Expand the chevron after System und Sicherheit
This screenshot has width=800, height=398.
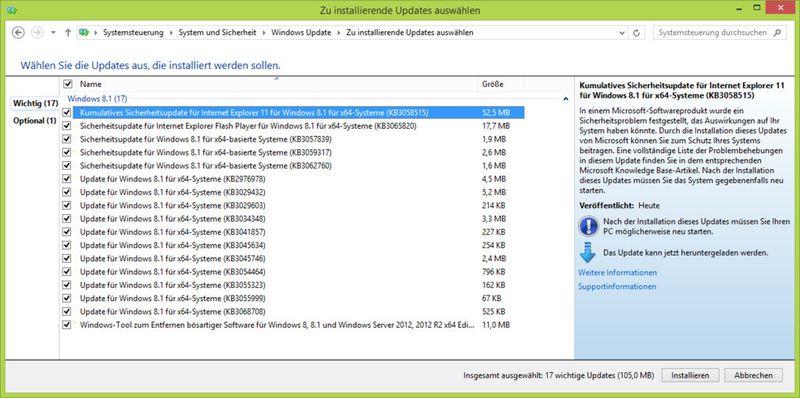click(264, 33)
